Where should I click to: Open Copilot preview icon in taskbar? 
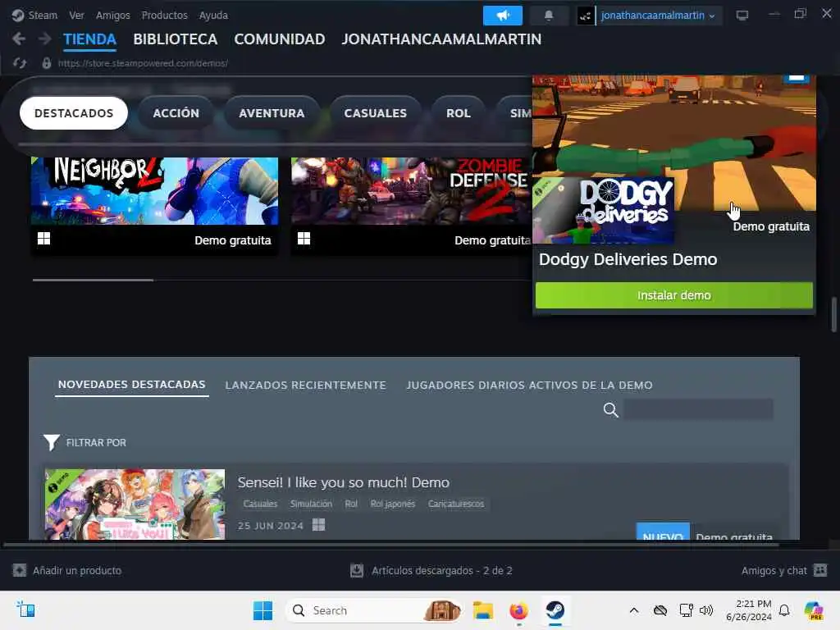click(x=814, y=610)
